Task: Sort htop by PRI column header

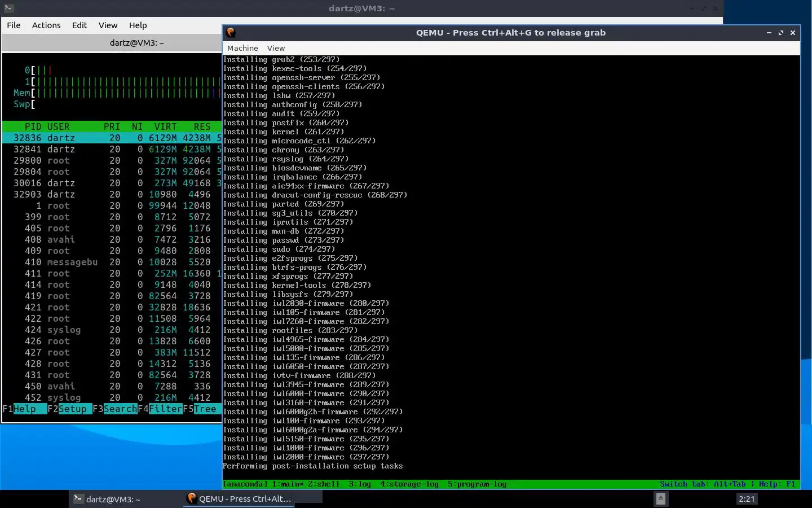Action: (112, 126)
